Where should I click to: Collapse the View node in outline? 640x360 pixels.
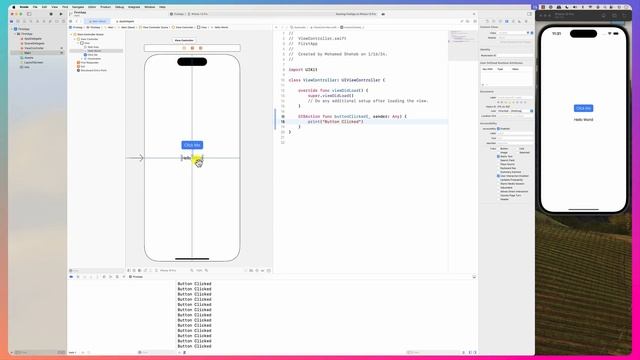[78, 43]
